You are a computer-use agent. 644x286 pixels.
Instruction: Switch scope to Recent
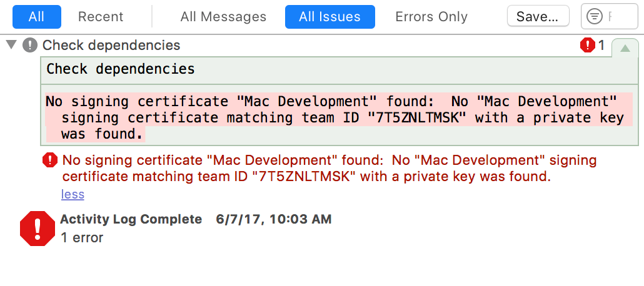(101, 17)
